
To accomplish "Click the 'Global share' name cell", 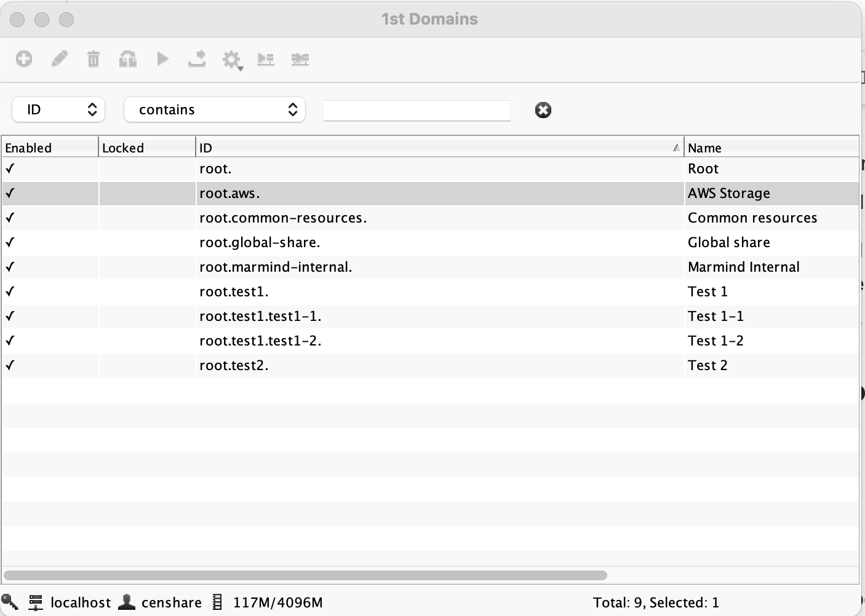I will [771, 242].
